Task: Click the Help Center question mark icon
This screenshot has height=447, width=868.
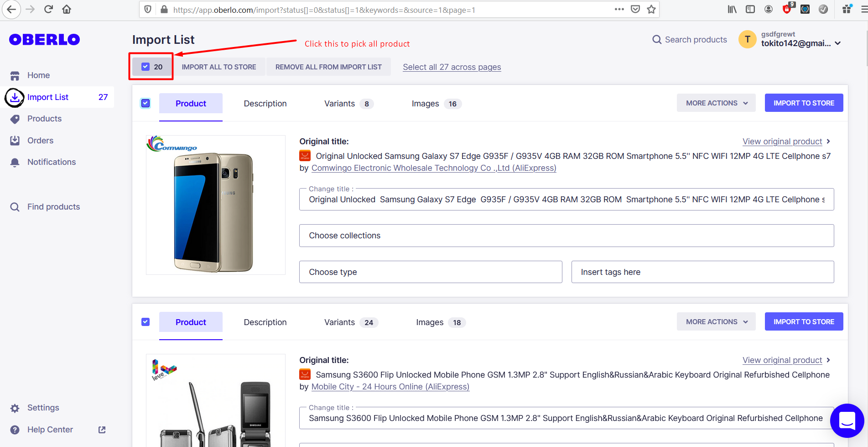Action: 15,430
